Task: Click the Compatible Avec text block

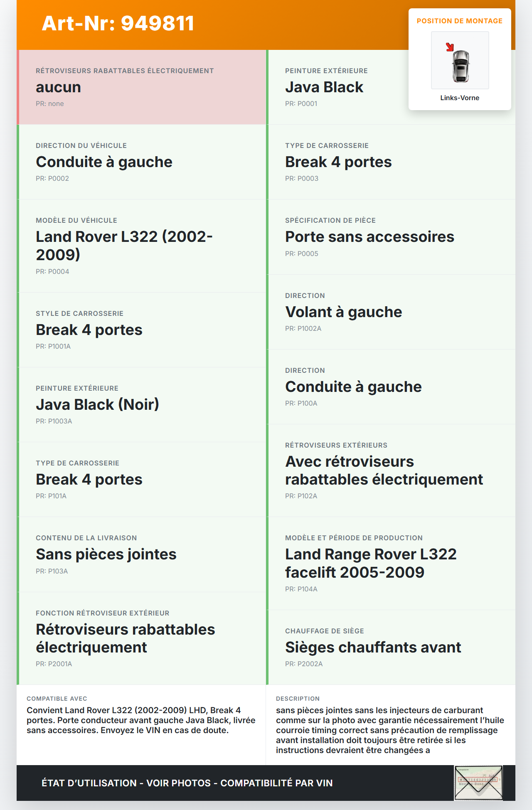Action: tap(141, 720)
